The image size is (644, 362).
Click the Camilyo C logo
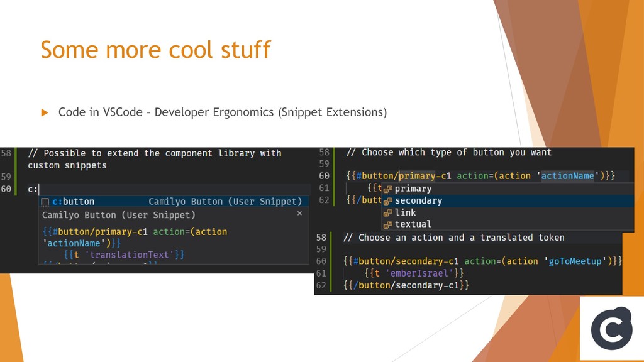(x=611, y=328)
